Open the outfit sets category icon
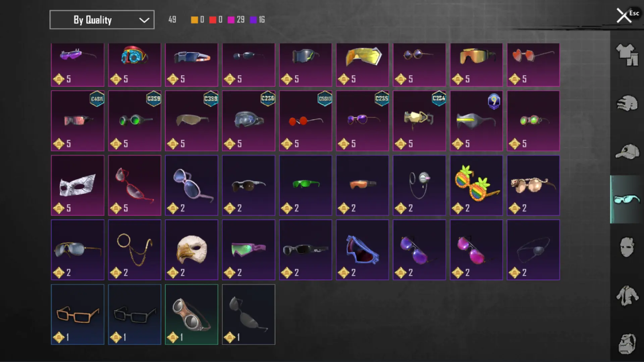 point(627,55)
